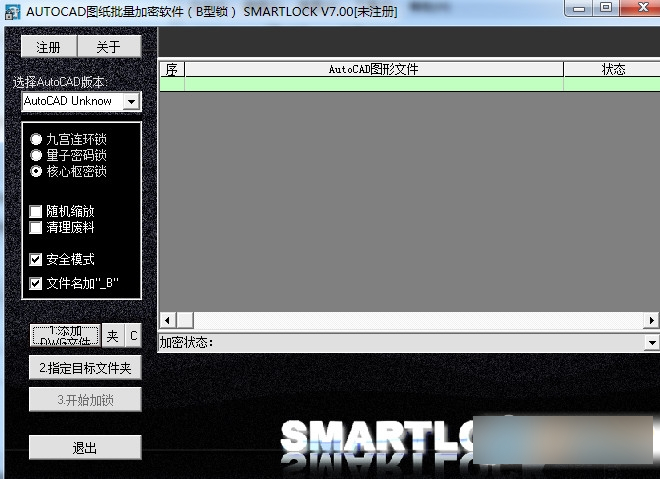The image size is (660, 479).
Task: Click the horizontal scrollbar left arrow
Action: 168,320
